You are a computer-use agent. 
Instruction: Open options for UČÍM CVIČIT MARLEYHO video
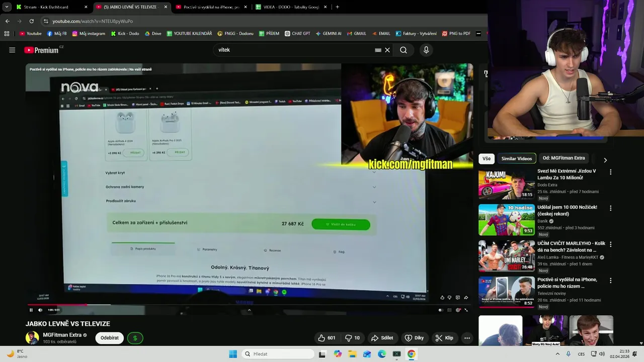610,244
